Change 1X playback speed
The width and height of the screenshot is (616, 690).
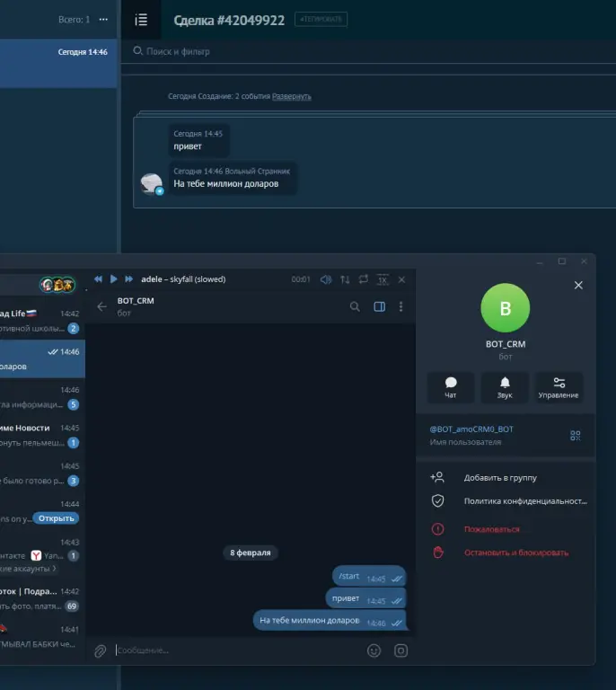click(x=383, y=279)
